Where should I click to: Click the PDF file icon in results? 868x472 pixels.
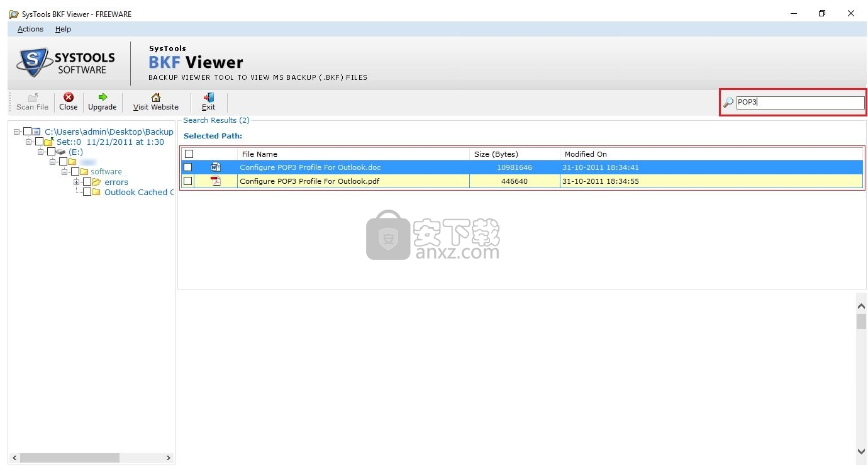tap(216, 181)
